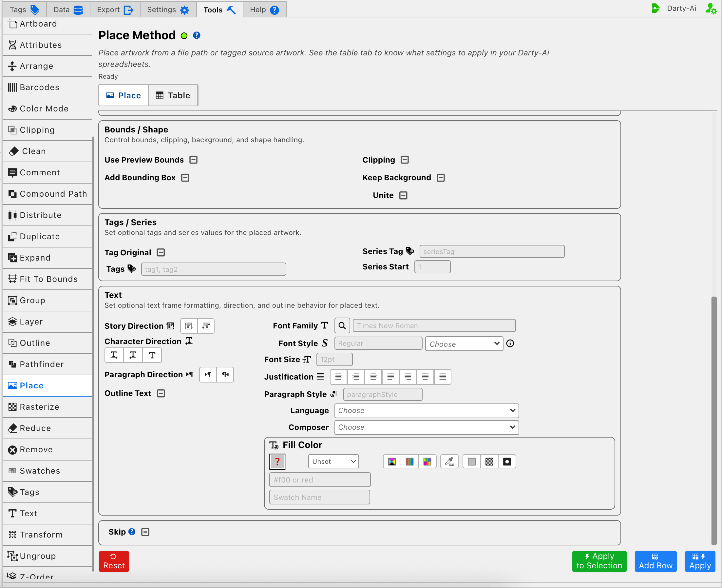Click the last full-justify justification icon
Image resolution: width=722 pixels, height=588 pixels.
tap(443, 377)
